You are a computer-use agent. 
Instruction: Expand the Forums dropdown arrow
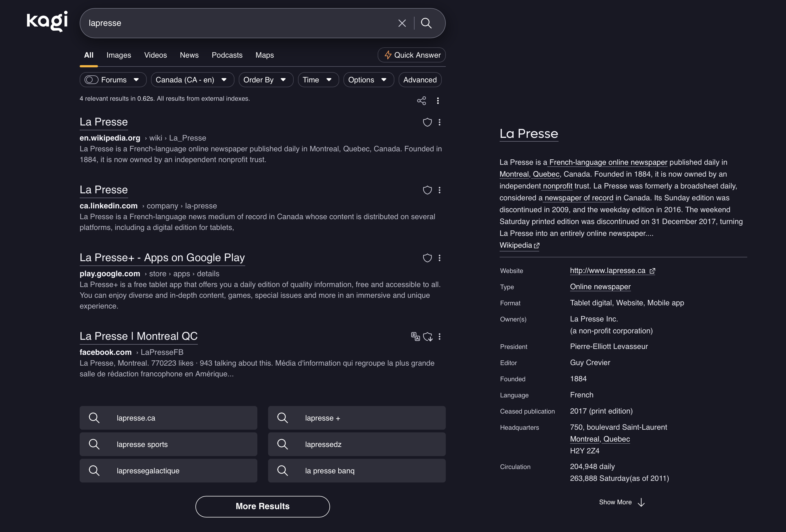136,80
